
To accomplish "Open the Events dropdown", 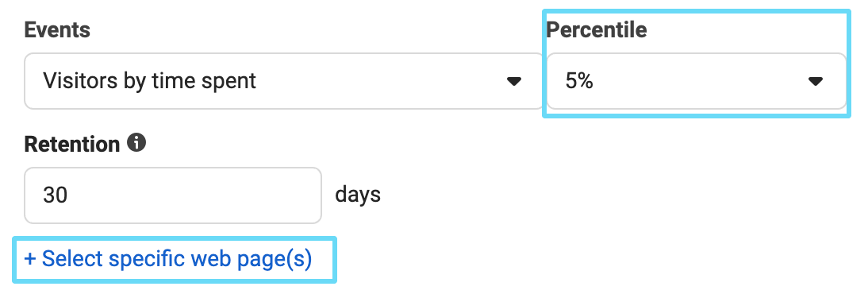I will [284, 81].
